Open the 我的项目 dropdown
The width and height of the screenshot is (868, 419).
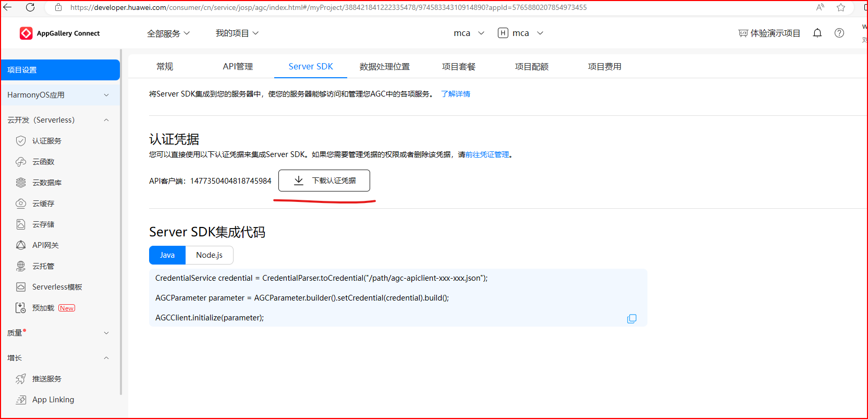pyautogui.click(x=237, y=33)
